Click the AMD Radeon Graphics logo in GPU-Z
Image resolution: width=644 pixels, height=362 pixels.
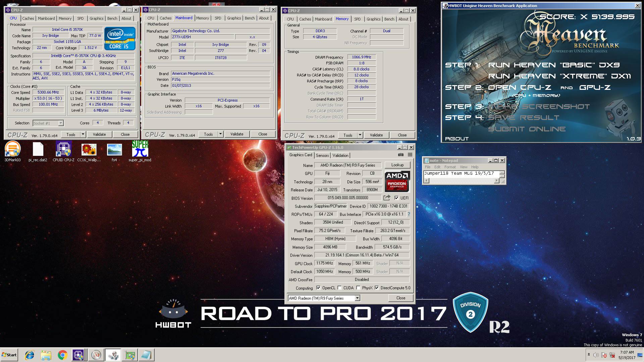[397, 181]
